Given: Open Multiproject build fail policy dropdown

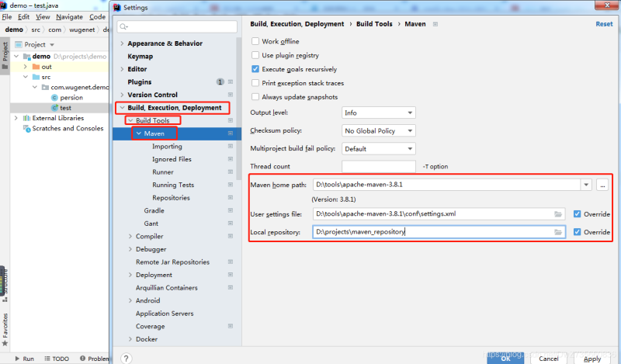Looking at the screenshot, I should pyautogui.click(x=378, y=149).
